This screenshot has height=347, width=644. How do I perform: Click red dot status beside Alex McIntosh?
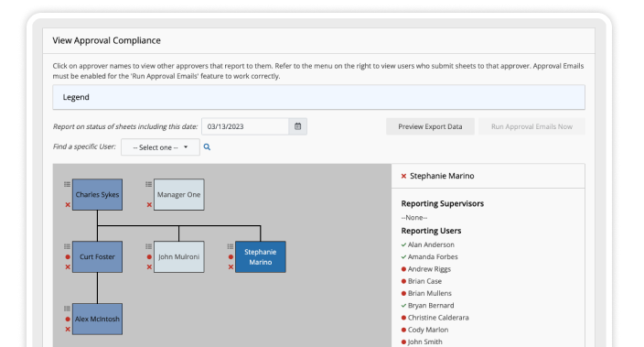tap(68, 319)
